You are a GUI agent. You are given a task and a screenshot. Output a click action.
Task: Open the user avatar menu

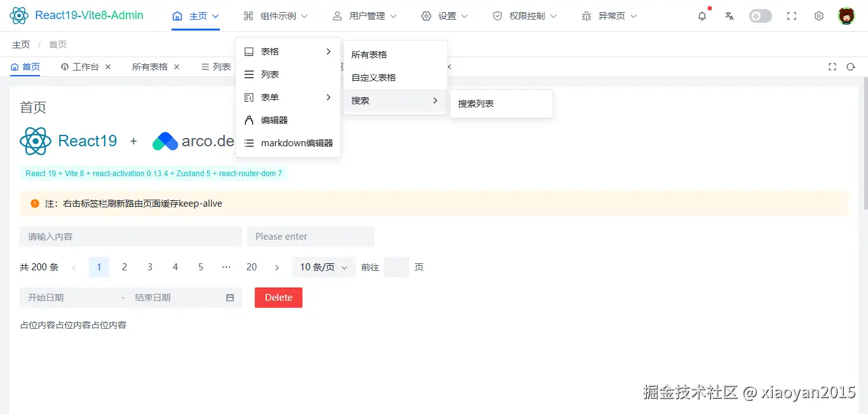(846, 16)
